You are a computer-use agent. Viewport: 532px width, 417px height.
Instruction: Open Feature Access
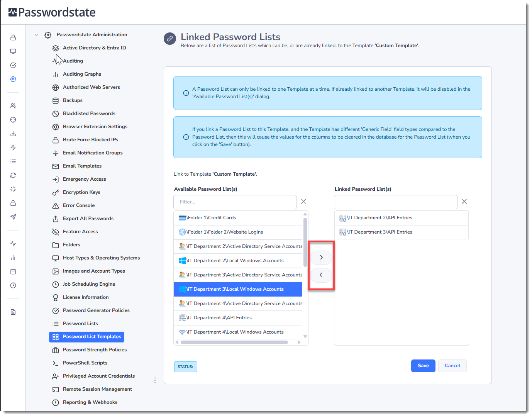[80, 232]
